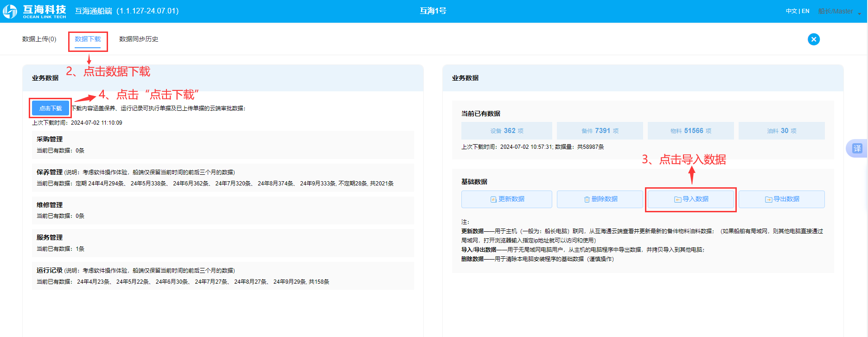Click the 上次下载时间 2024-07-02 11:10:09 text
The image size is (868, 337).
(77, 123)
